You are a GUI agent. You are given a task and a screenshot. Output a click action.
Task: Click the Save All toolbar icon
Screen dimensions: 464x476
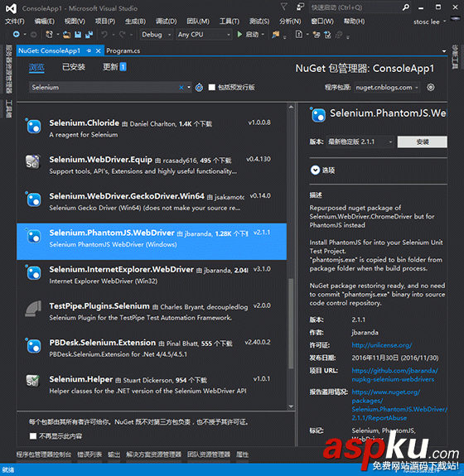pos(89,35)
